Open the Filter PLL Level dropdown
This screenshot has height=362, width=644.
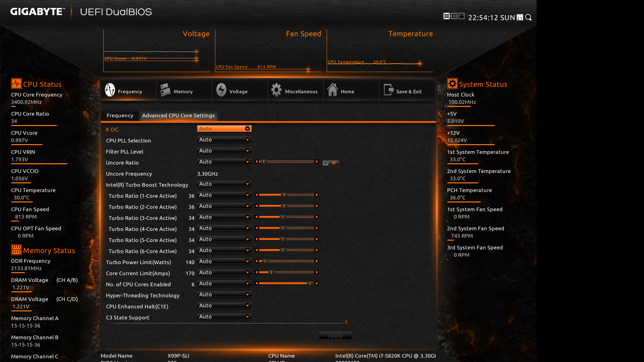[x=224, y=151]
